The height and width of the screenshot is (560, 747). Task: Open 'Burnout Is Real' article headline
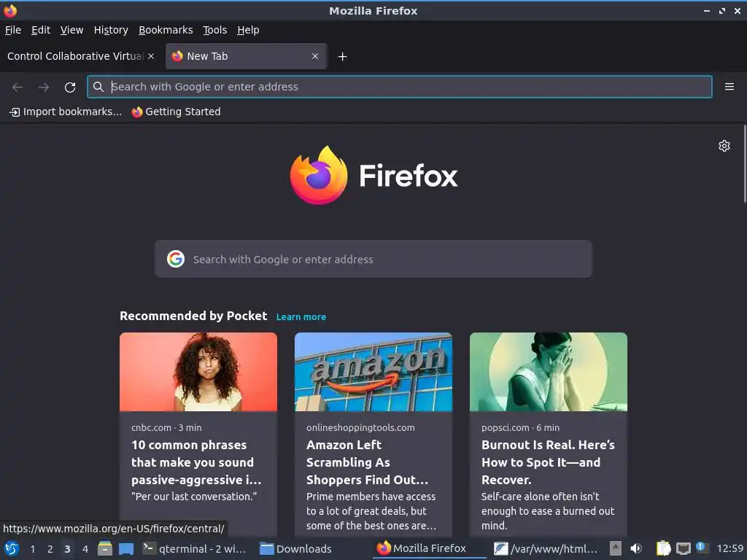(x=548, y=462)
